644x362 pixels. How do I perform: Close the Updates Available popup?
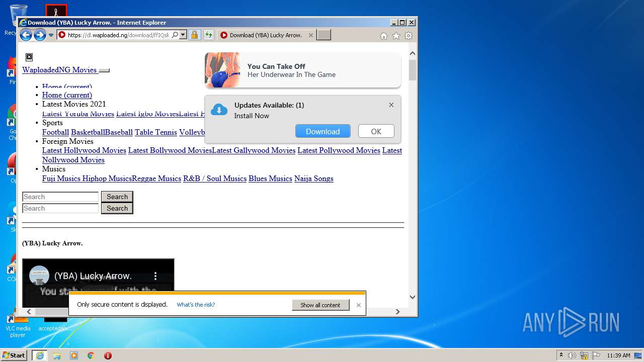391,105
